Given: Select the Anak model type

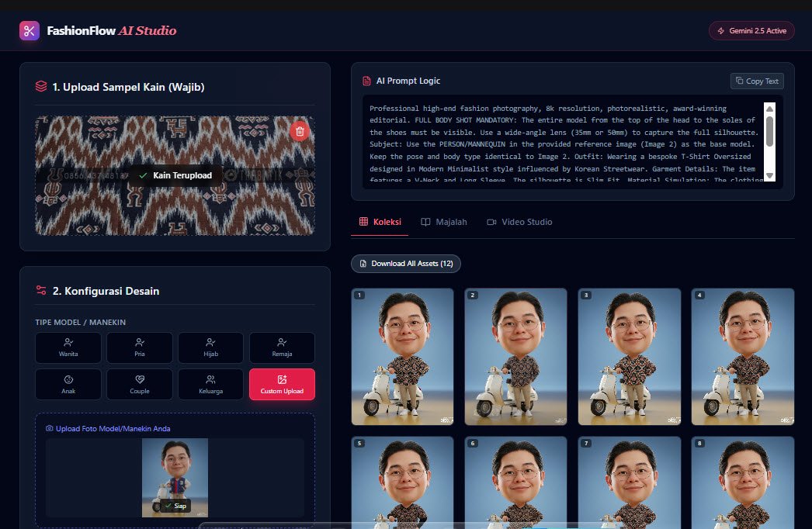Looking at the screenshot, I should pyautogui.click(x=68, y=385).
